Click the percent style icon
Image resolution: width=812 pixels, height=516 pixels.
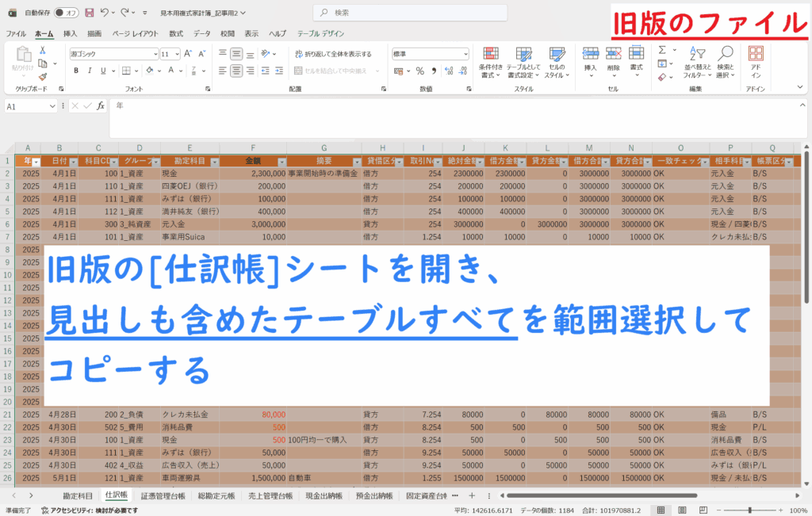click(x=420, y=71)
